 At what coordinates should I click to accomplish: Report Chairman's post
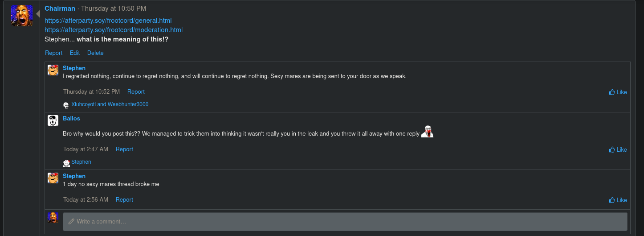tap(54, 53)
